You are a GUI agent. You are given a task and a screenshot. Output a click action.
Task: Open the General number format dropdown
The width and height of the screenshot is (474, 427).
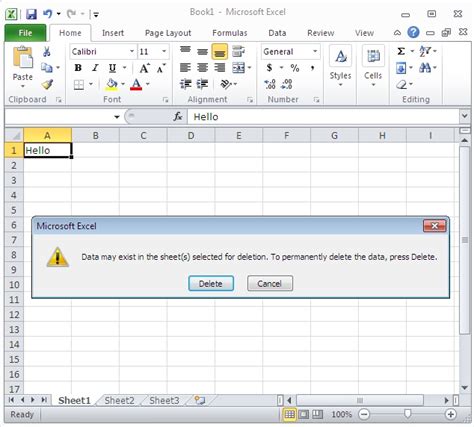[x=315, y=51]
